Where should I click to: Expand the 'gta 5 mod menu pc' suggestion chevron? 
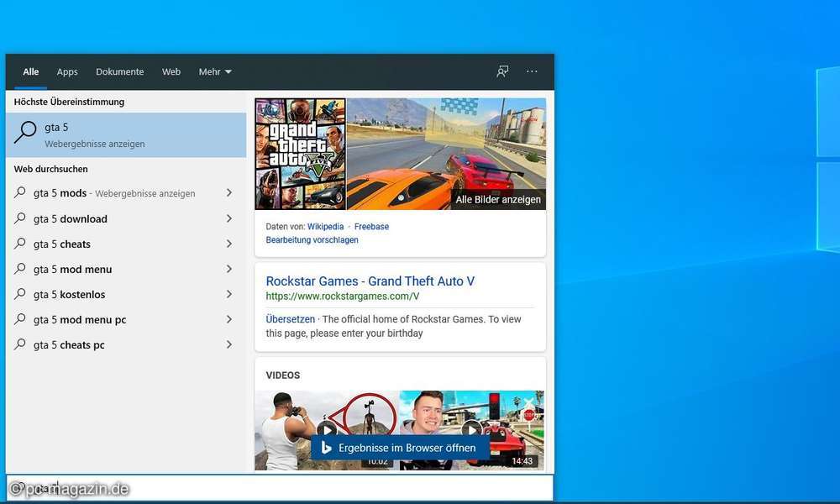(x=228, y=319)
